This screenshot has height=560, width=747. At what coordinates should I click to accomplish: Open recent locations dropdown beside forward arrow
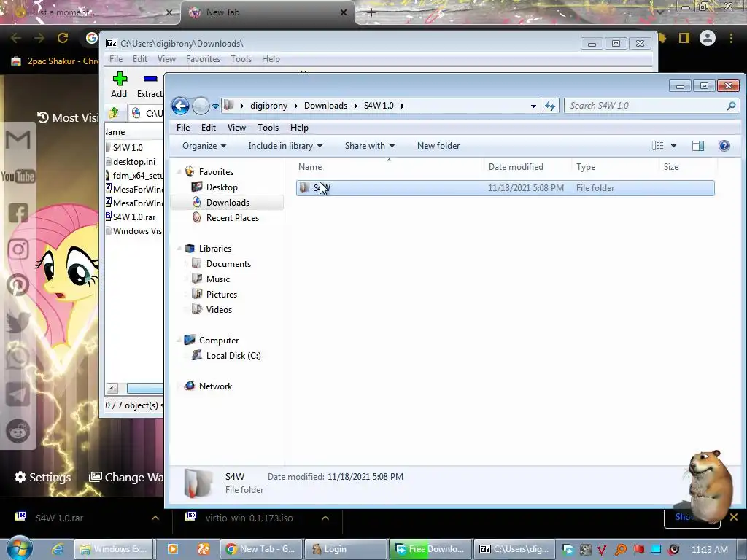pos(215,106)
